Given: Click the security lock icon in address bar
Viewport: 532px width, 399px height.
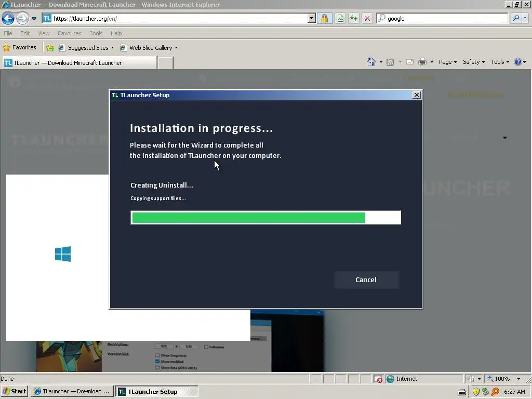Looking at the screenshot, I should click(x=324, y=18).
